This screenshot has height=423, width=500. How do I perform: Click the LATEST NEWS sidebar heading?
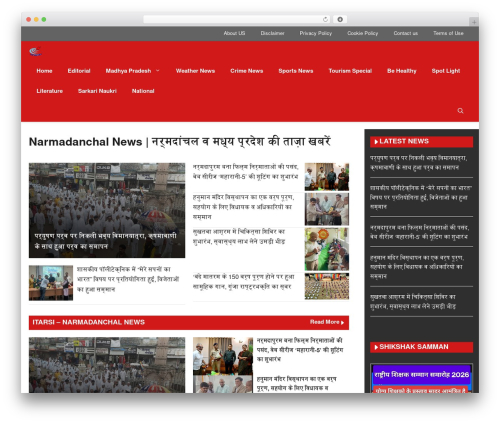(421, 142)
